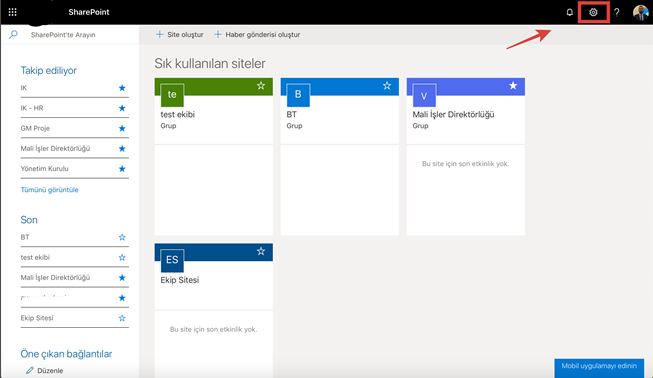Open test ekibi in the Son list

click(x=35, y=257)
